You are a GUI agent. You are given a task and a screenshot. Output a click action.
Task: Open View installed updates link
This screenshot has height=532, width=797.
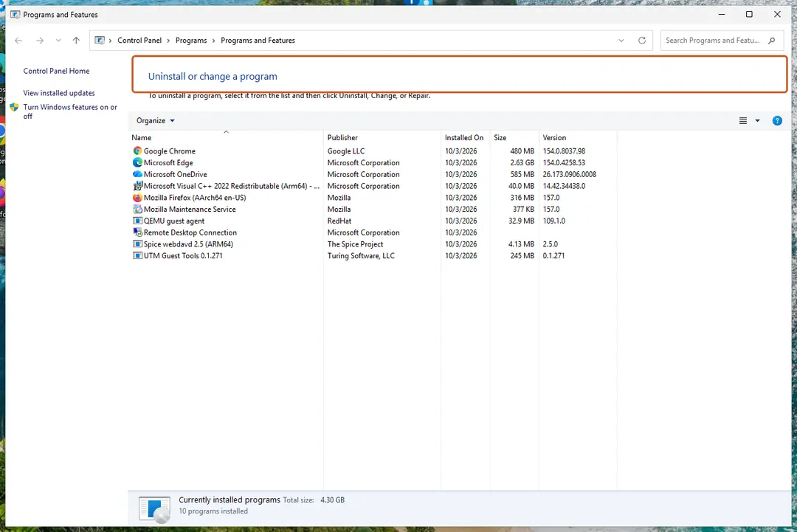[59, 93]
